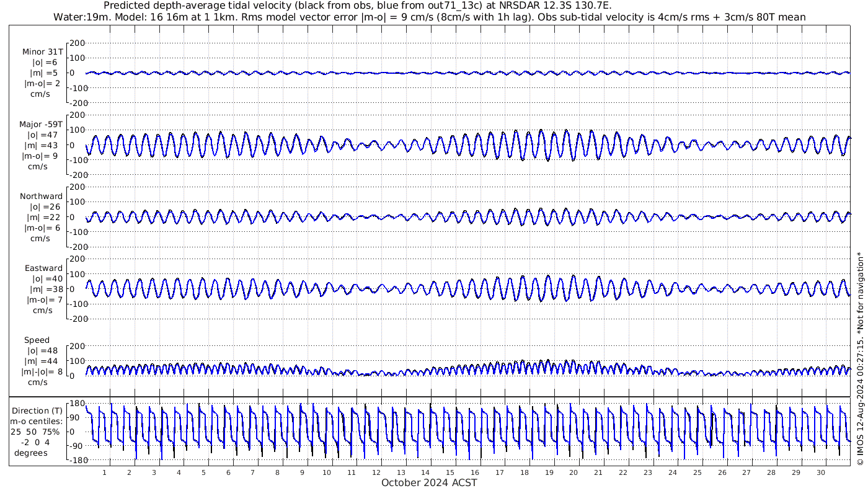This screenshot has height=496, width=868.
Task: Click the '-2 0 4' centile values
Action: coord(36,443)
